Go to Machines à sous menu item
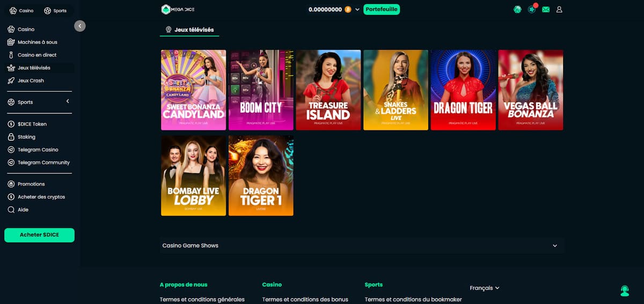The image size is (644, 304). [x=38, y=42]
